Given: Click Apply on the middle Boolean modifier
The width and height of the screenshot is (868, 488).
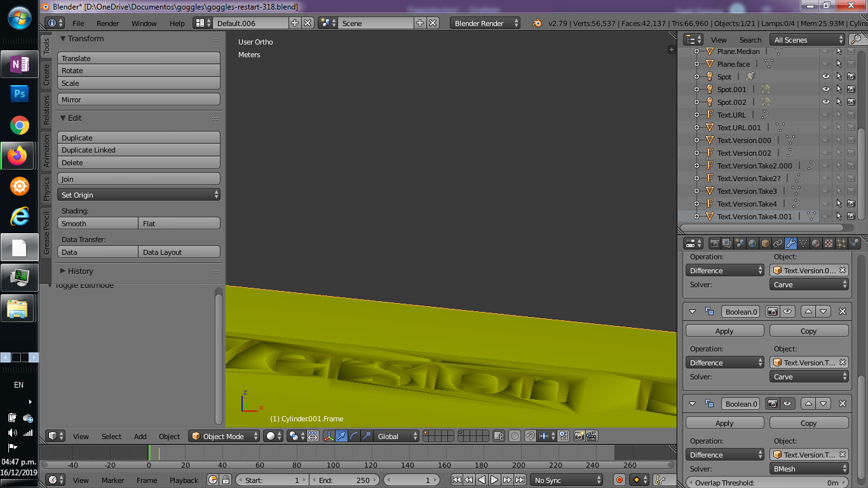Looking at the screenshot, I should [724, 331].
